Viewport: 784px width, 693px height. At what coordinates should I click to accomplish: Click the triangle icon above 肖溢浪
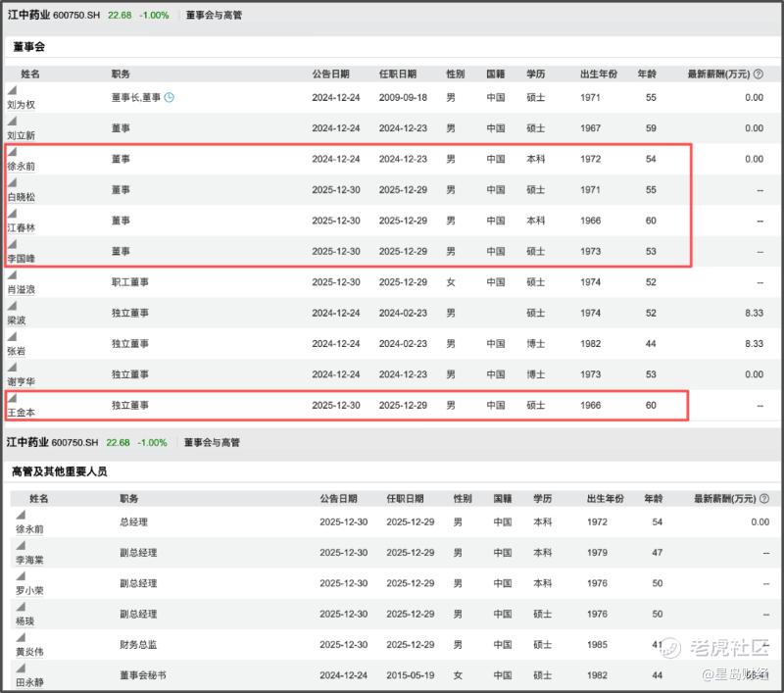coord(12,275)
